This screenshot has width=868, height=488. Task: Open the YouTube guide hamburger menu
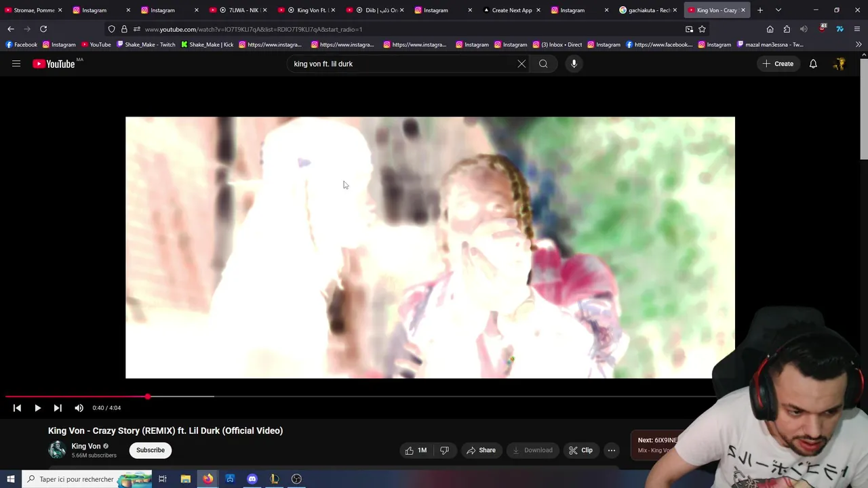(16, 64)
